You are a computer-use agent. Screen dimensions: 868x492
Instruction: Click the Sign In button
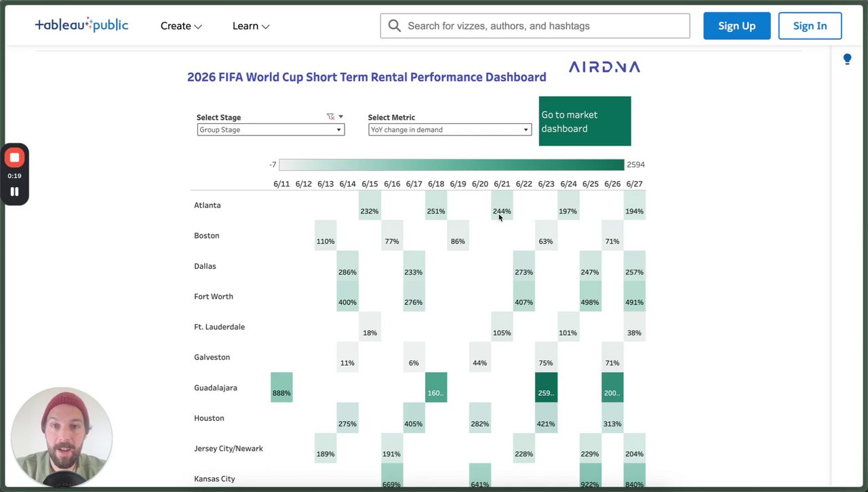click(810, 26)
